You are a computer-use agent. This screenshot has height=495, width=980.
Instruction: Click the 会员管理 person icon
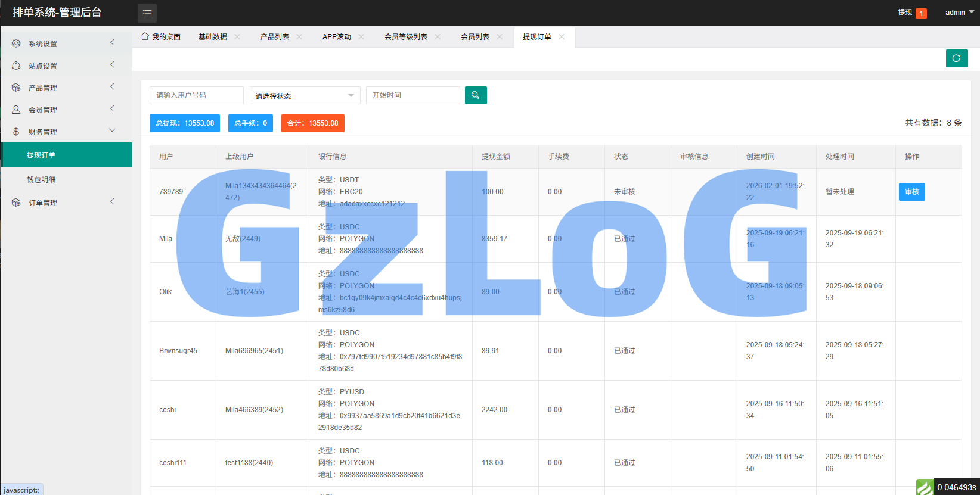tap(16, 110)
